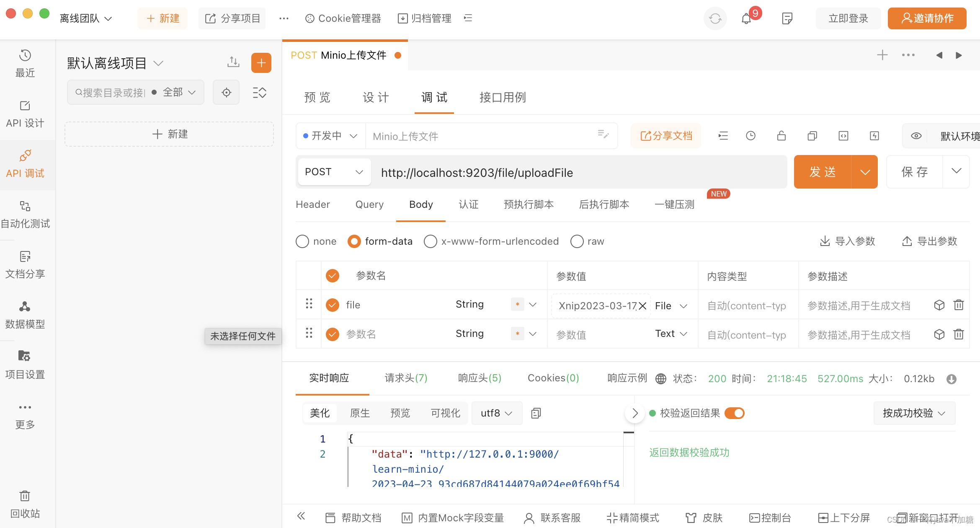Copy the response with the copy icon
The image size is (980, 528).
click(x=536, y=413)
